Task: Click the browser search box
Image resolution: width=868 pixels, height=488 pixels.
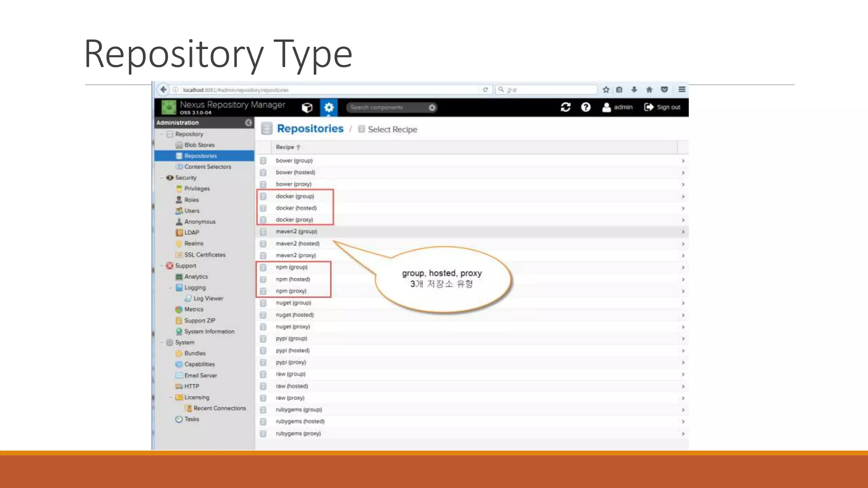Action: click(x=546, y=90)
